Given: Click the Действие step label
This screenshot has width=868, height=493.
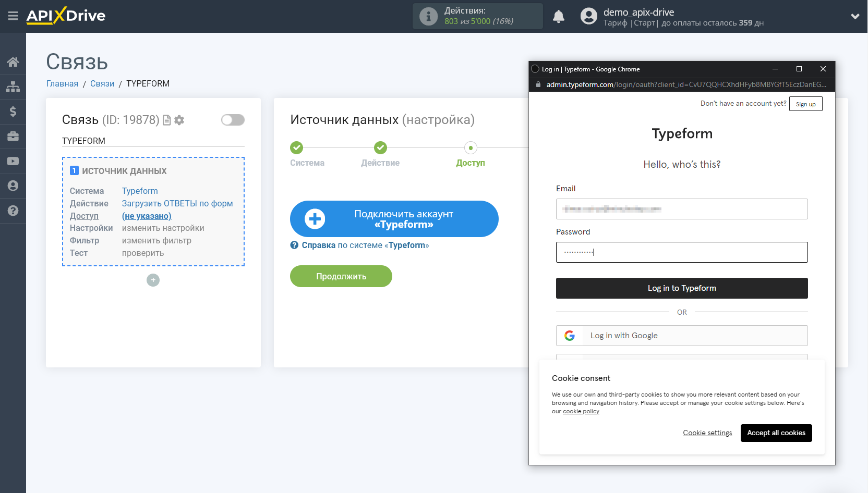Looking at the screenshot, I should [x=380, y=163].
